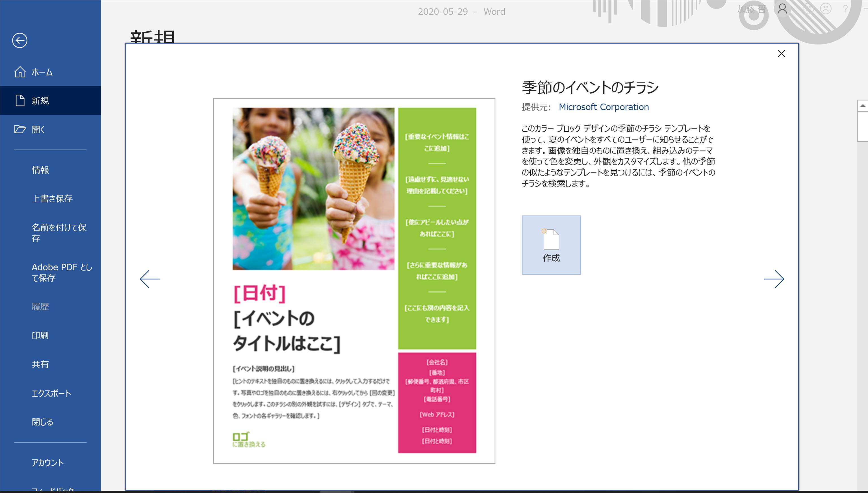Click the 情報 menu entry

(x=51, y=170)
